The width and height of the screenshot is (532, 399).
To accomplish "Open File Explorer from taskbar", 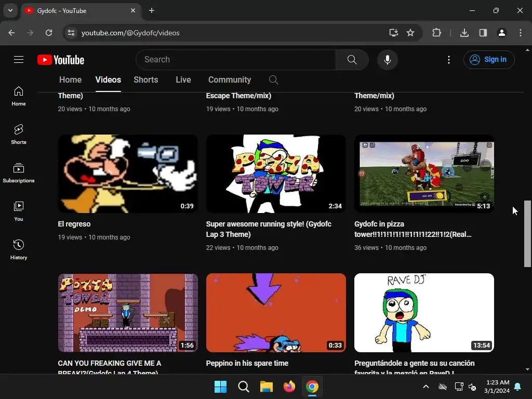I will (x=267, y=387).
